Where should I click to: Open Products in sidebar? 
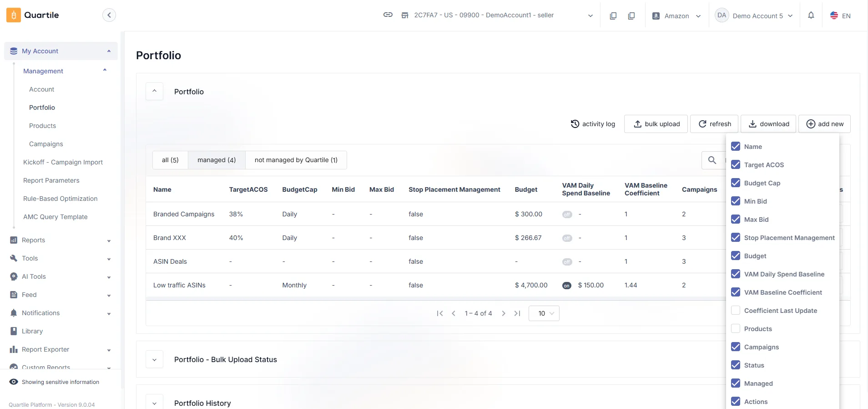[43, 126]
